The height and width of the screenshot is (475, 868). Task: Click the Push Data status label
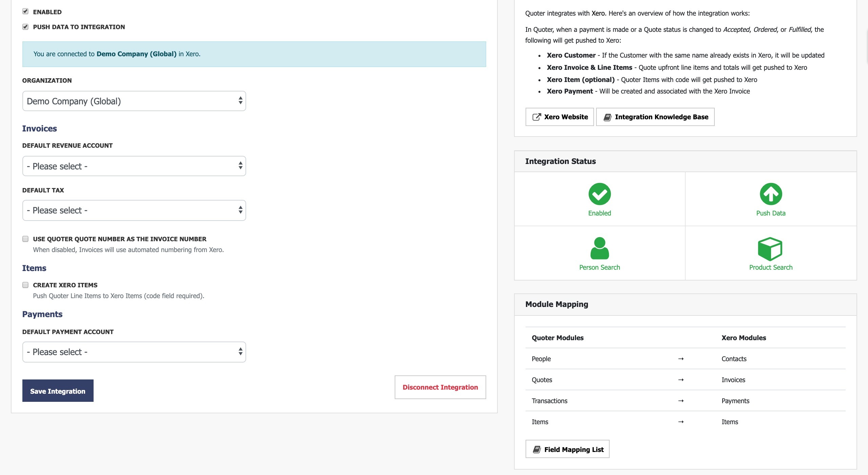pos(771,213)
